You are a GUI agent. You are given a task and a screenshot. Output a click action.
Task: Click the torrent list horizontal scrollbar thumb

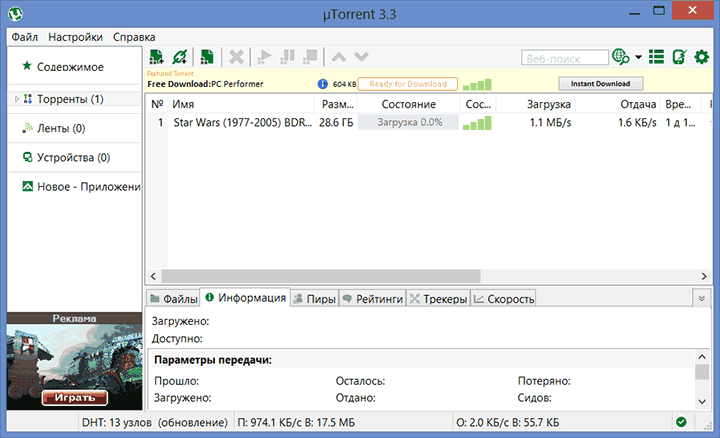pyautogui.click(x=321, y=276)
